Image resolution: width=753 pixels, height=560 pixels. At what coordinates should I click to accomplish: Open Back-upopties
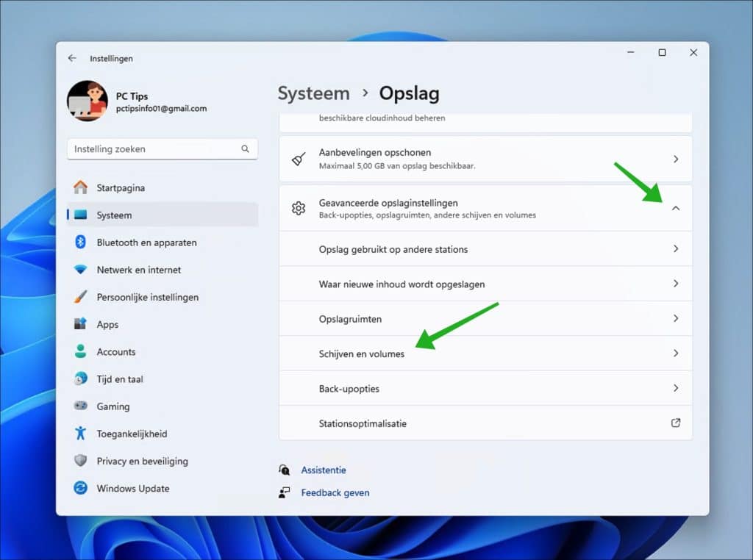tap(485, 388)
